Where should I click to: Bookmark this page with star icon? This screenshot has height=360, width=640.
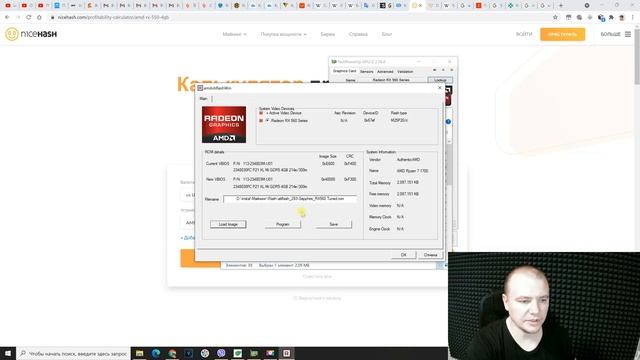point(555,17)
